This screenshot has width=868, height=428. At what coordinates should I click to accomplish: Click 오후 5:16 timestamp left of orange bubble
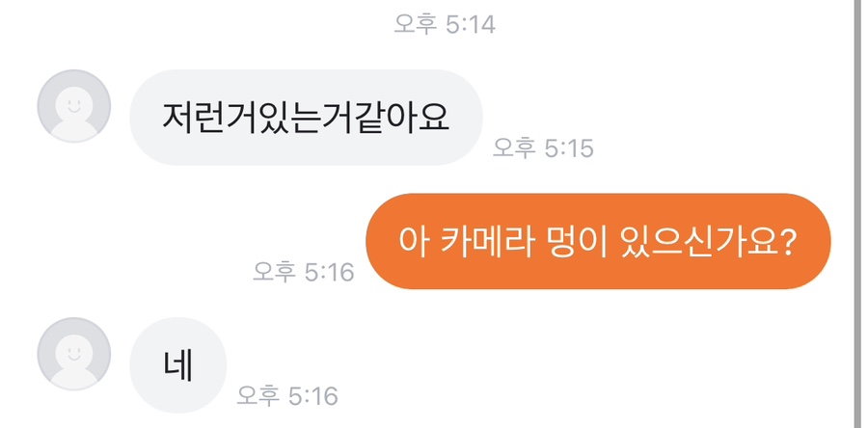pyautogui.click(x=304, y=272)
